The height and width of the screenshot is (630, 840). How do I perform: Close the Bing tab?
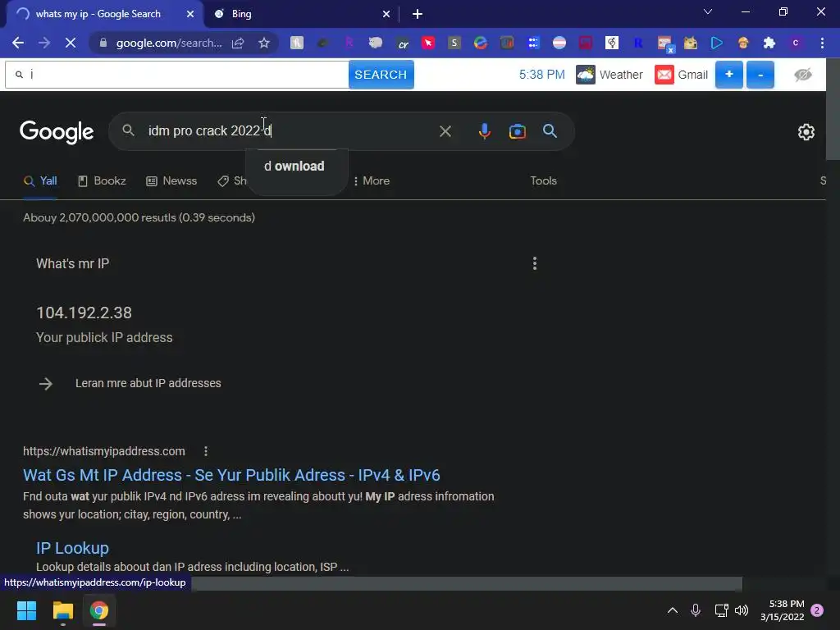(386, 14)
